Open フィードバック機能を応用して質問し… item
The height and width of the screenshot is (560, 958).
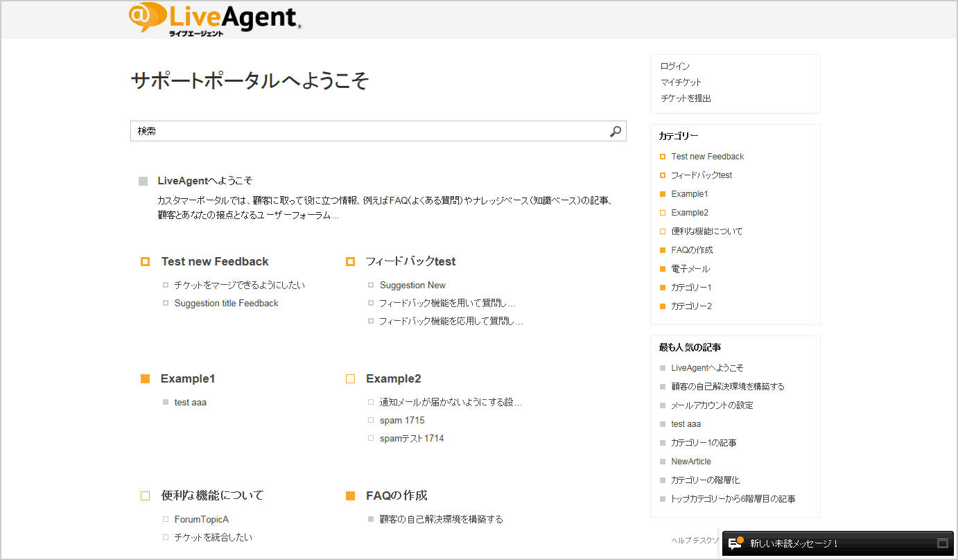coord(451,321)
